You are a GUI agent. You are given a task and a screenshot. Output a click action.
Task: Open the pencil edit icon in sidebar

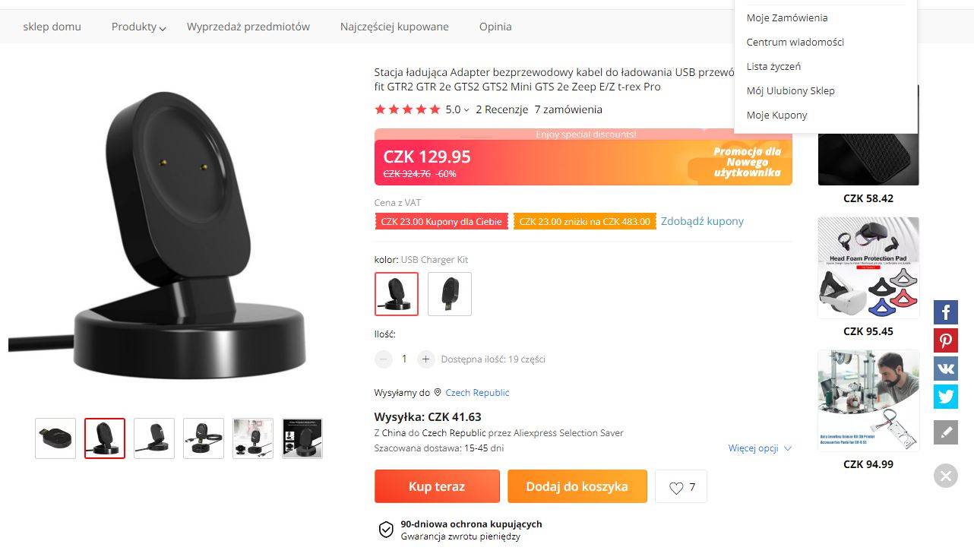tap(946, 432)
